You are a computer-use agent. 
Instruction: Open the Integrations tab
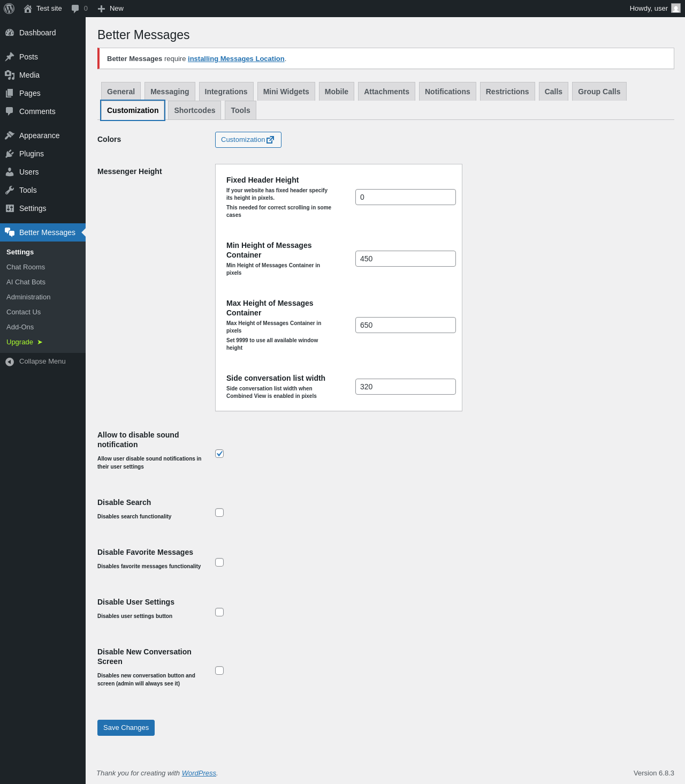[x=226, y=92]
